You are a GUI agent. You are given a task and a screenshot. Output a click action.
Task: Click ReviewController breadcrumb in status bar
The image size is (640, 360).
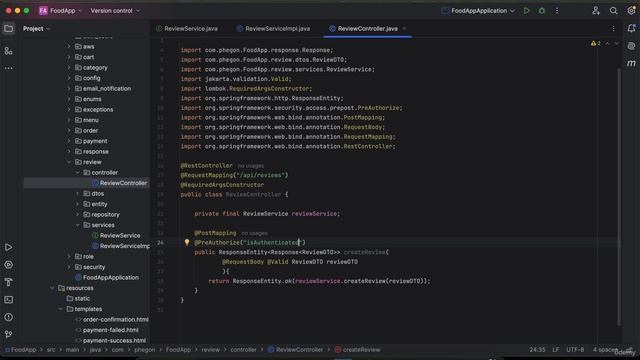click(296, 350)
